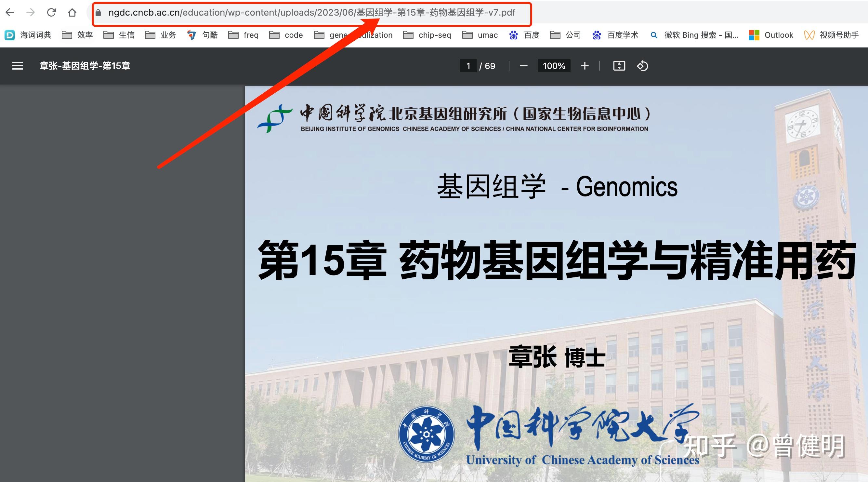Click the 百度学术 bookmark icon
Screen dimensions: 868x482
tap(597, 35)
